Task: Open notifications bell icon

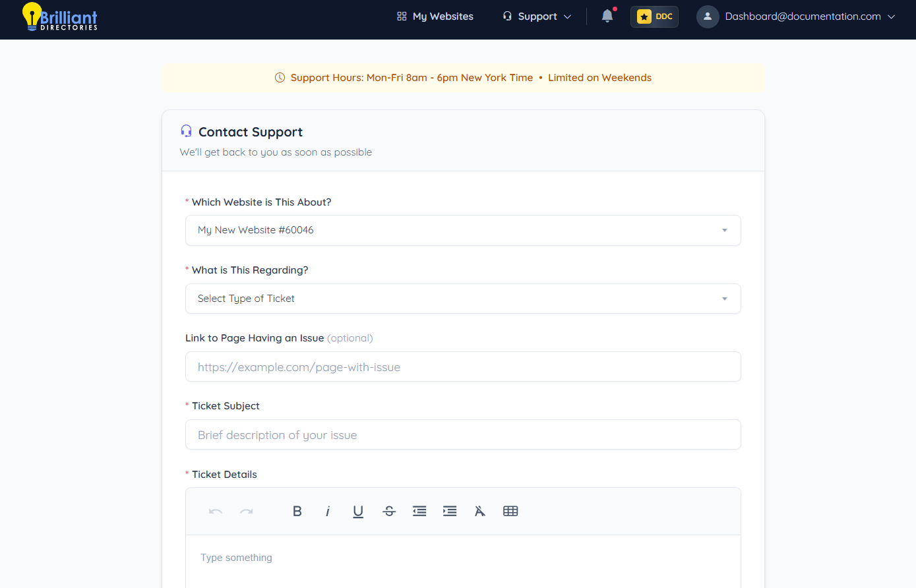Action: click(x=607, y=16)
